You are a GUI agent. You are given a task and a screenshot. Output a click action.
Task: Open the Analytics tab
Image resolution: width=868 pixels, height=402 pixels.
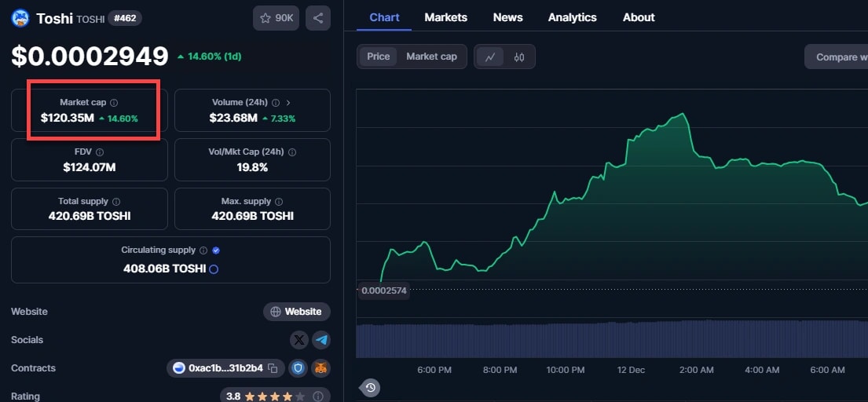tap(572, 17)
